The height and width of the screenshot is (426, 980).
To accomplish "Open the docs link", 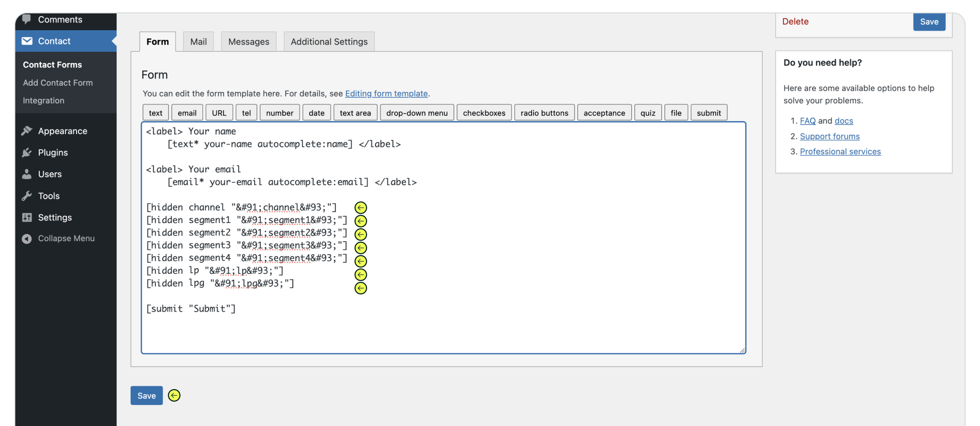I will pos(844,121).
